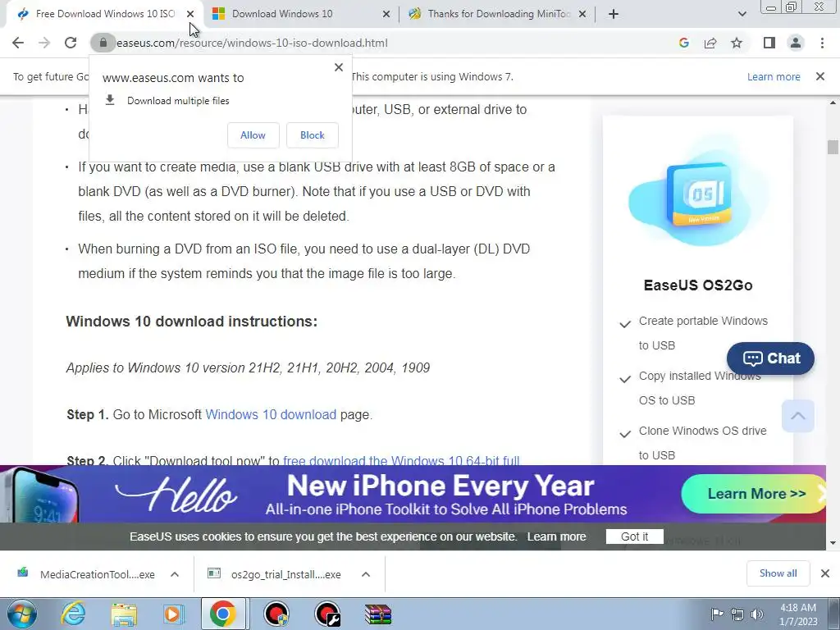Click Learn More on iPhone banner

(756, 493)
